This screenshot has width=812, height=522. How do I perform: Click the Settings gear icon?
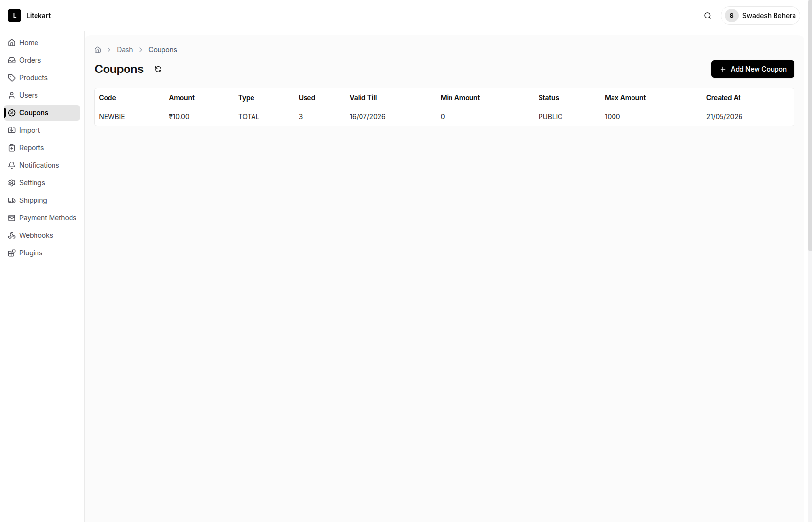pos(12,183)
